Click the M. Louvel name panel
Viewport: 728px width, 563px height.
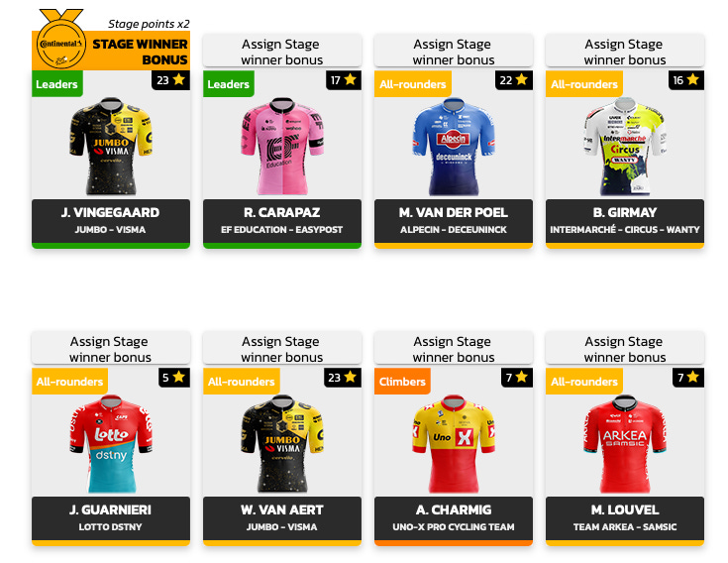coord(625,518)
